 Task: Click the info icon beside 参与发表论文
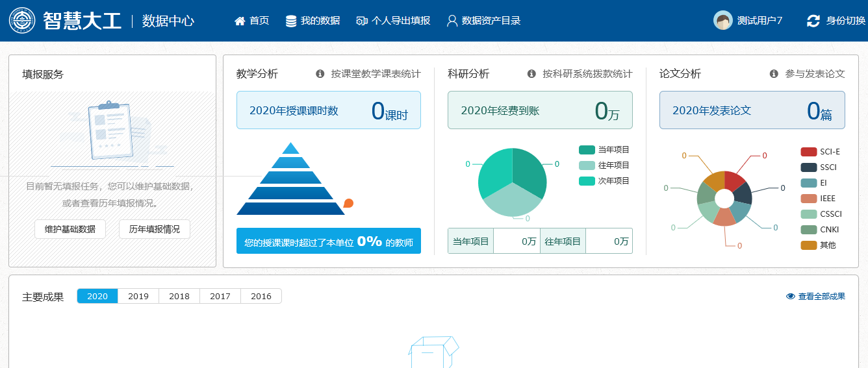774,74
